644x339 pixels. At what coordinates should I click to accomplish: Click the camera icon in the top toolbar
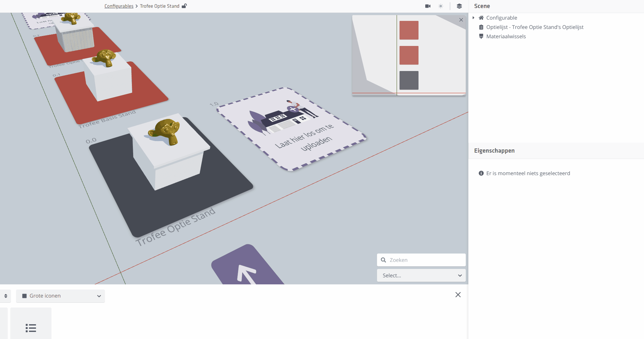428,6
